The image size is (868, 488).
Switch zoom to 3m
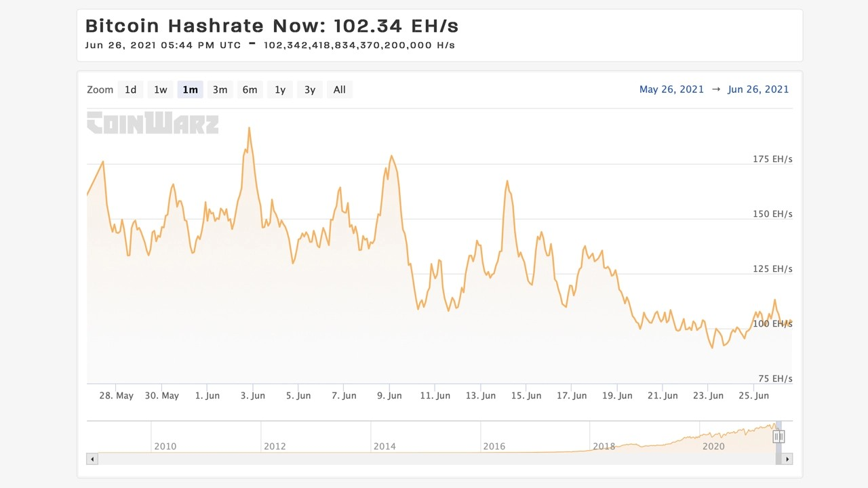tap(220, 89)
